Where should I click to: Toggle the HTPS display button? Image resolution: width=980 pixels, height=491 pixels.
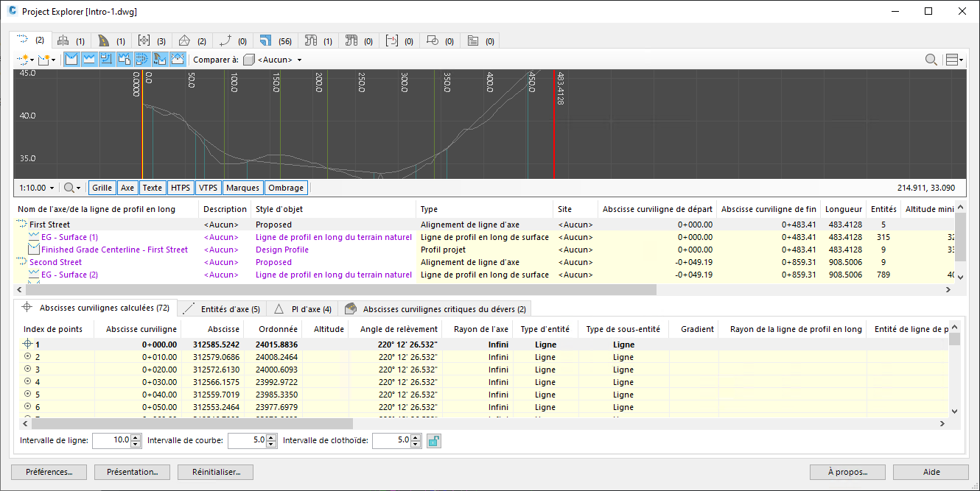pyautogui.click(x=181, y=188)
